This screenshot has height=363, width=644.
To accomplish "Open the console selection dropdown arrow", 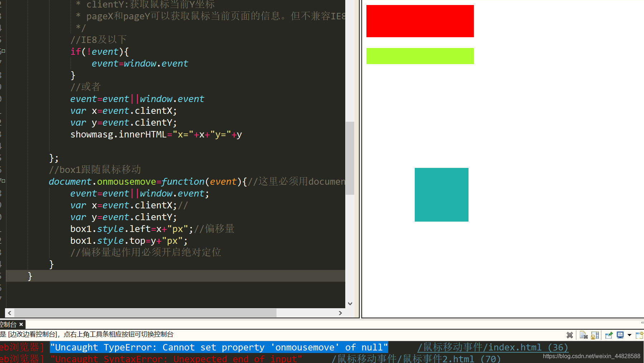I will pos(629,335).
